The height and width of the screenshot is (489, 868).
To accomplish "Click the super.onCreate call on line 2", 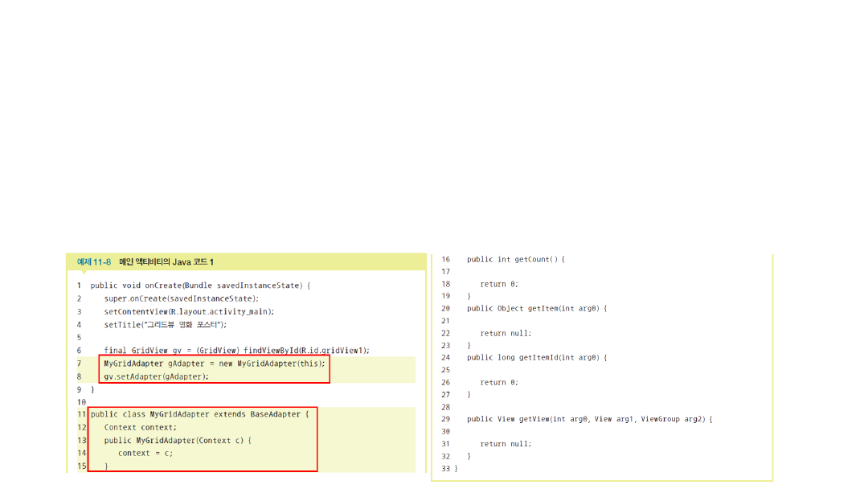I will pyautogui.click(x=181, y=298).
